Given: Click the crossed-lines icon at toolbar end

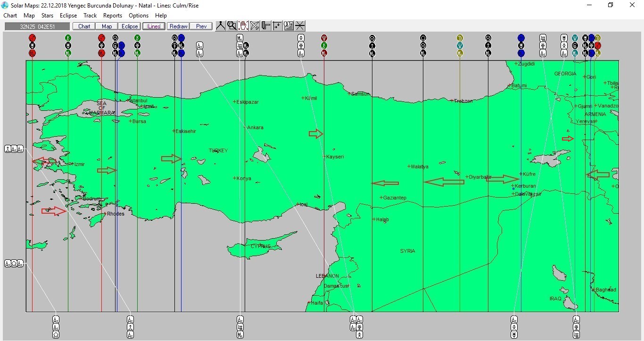Looking at the screenshot, I should pos(300,26).
